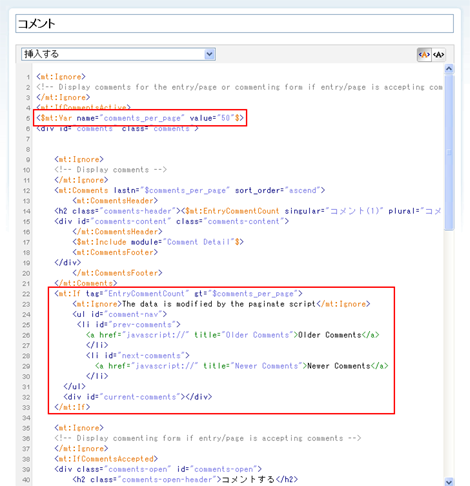Click the </mt:If> tag on line 33
The height and width of the screenshot is (486, 470).
[x=72, y=407]
